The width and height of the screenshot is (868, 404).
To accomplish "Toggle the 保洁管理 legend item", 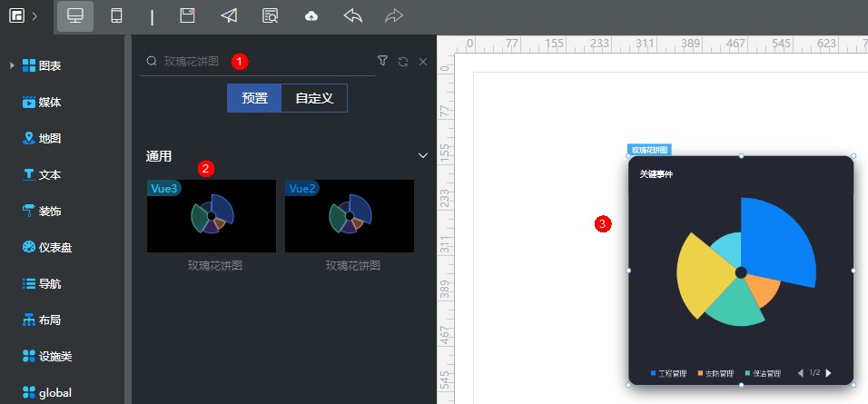I will pos(763,373).
